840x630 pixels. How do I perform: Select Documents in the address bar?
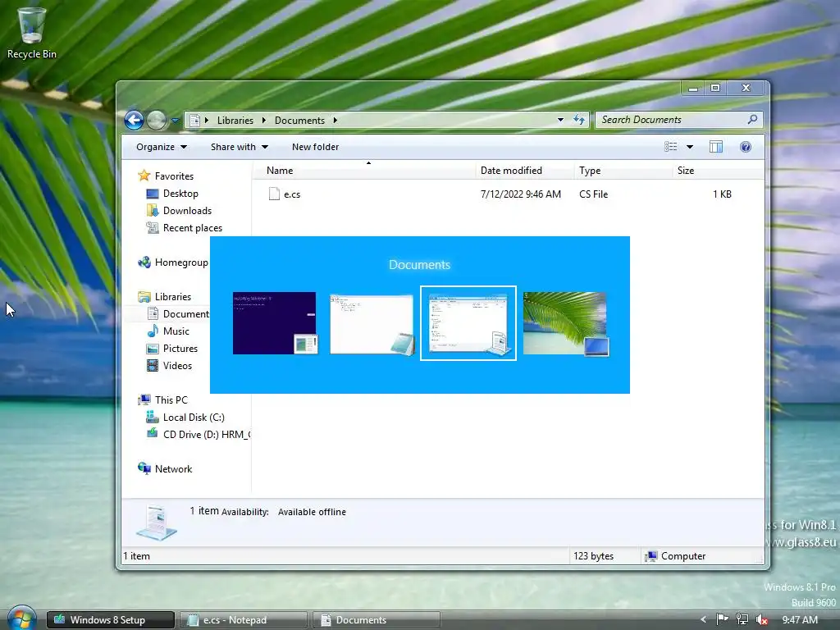point(299,121)
